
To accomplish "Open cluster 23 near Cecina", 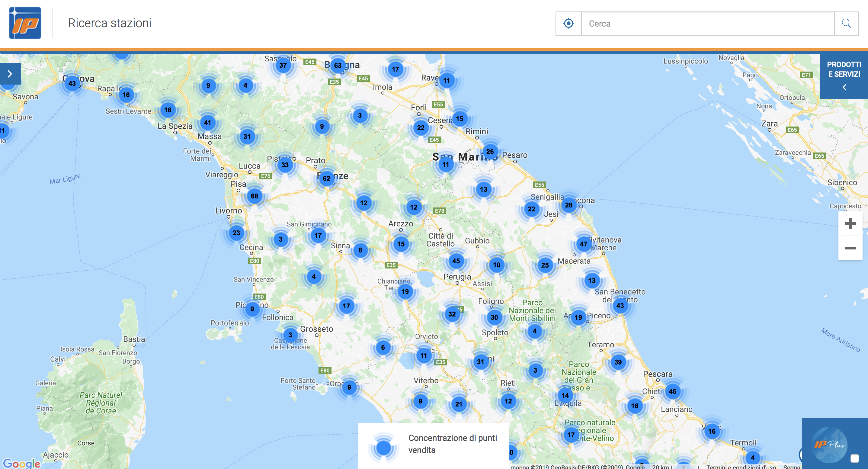I will pos(236,233).
